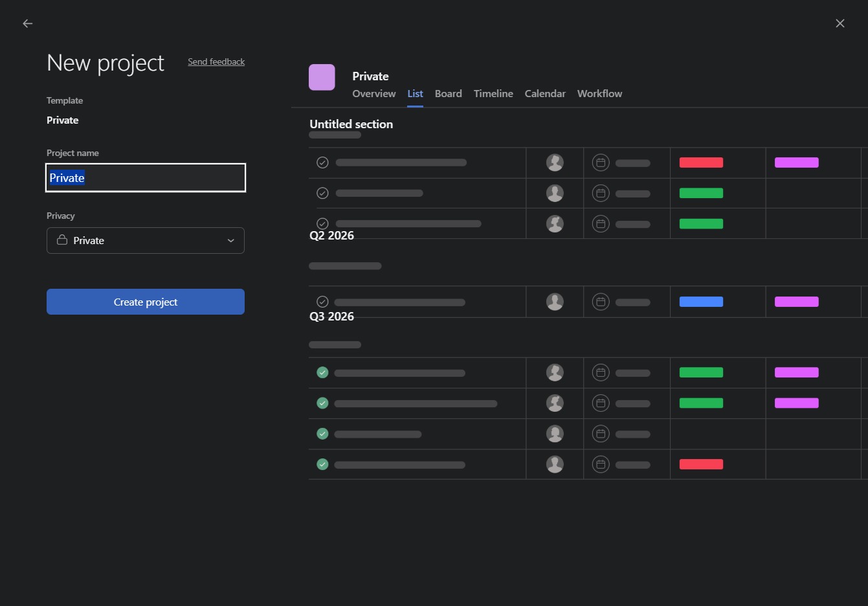Screen dimensions: 868x606
Task: Click the pink pill in the Q2 2026 row
Action: pyautogui.click(x=797, y=302)
